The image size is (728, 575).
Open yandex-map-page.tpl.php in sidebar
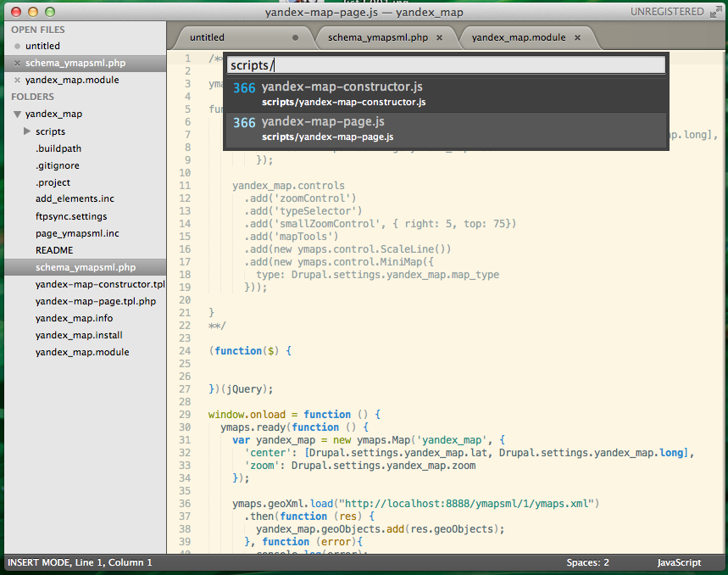pyautogui.click(x=96, y=301)
